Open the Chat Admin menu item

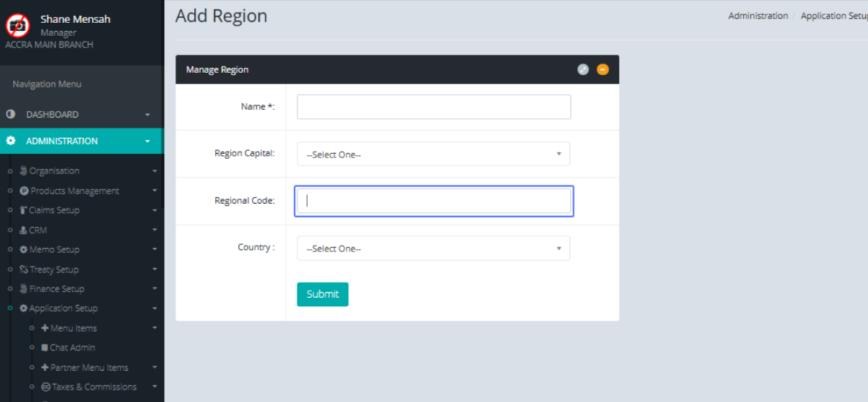72,348
